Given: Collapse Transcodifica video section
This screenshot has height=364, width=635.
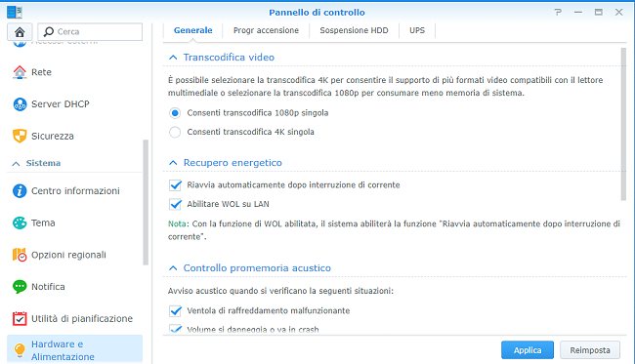Looking at the screenshot, I should coord(173,58).
